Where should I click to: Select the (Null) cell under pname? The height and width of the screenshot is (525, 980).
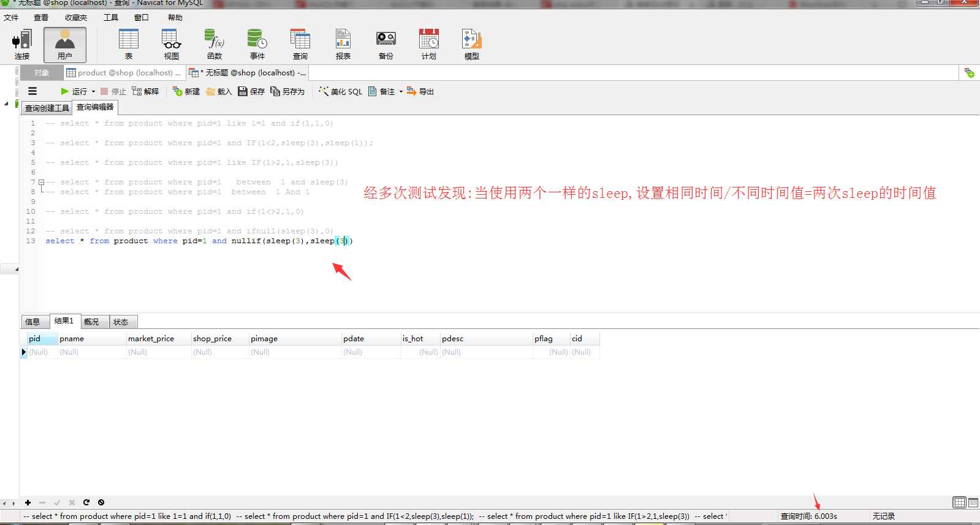point(92,352)
